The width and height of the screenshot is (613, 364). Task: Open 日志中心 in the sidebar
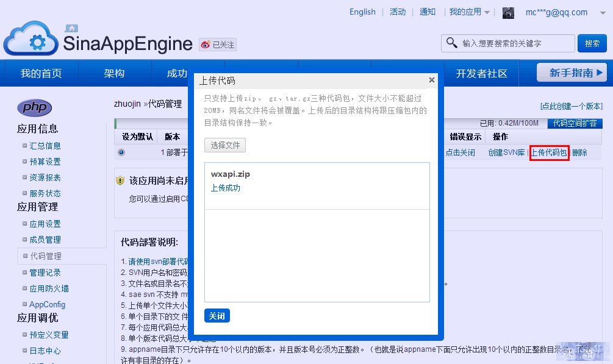tap(45, 351)
